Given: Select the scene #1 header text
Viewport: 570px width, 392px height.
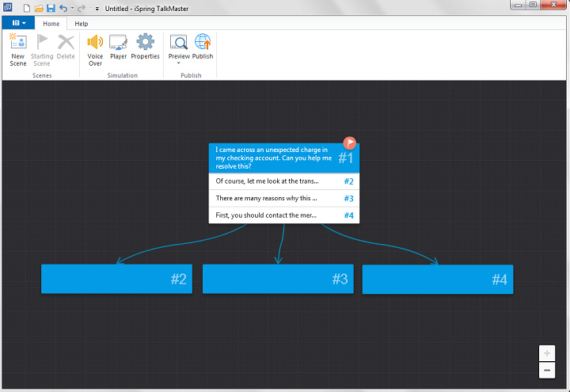Looking at the screenshot, I should tap(273, 158).
